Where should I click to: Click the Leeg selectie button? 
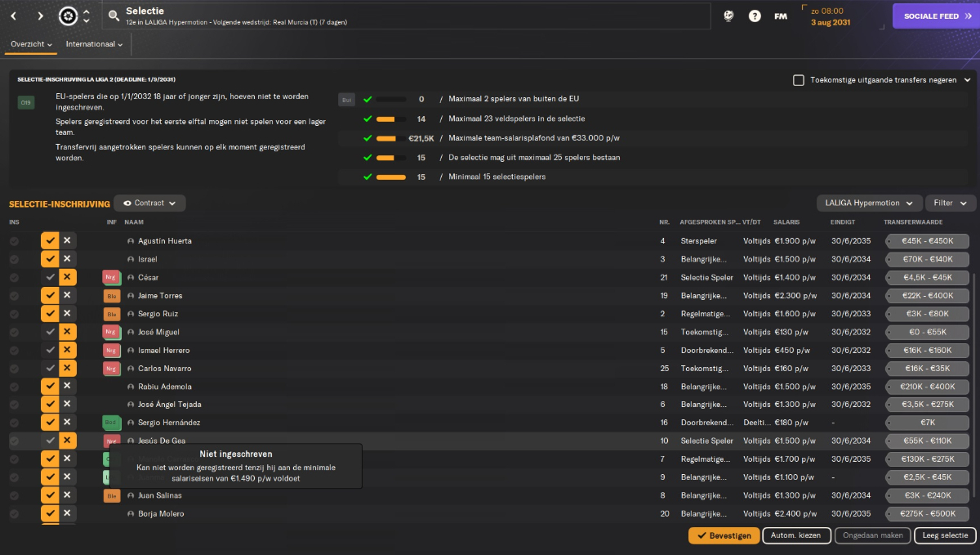tap(945, 535)
